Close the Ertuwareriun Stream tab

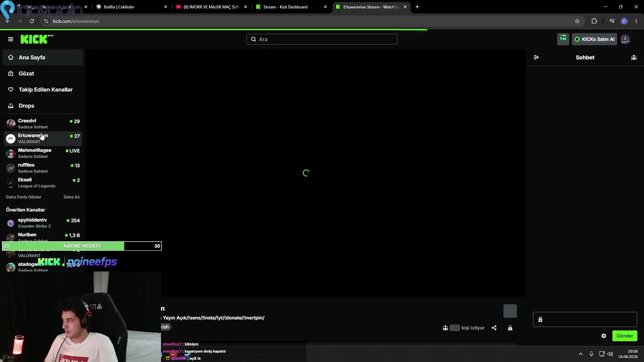[x=405, y=7]
